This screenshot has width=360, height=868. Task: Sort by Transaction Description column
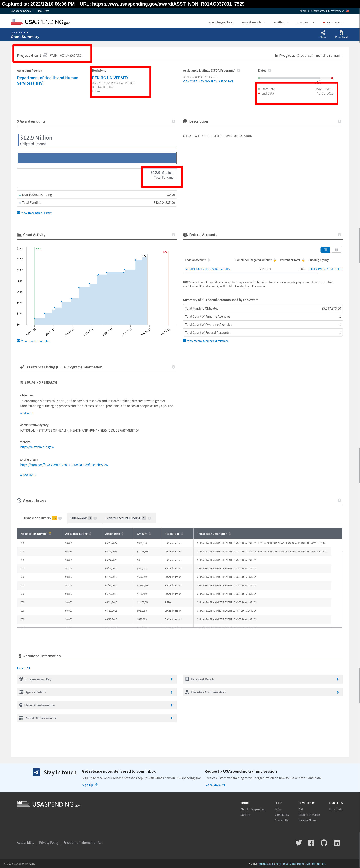230,534
